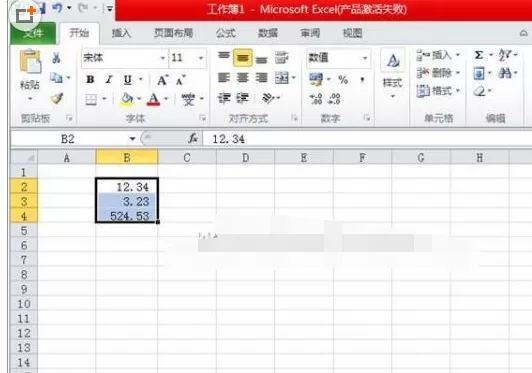The width and height of the screenshot is (532, 373).
Task: Open the font size dropdown 11
Action: pyautogui.click(x=201, y=58)
